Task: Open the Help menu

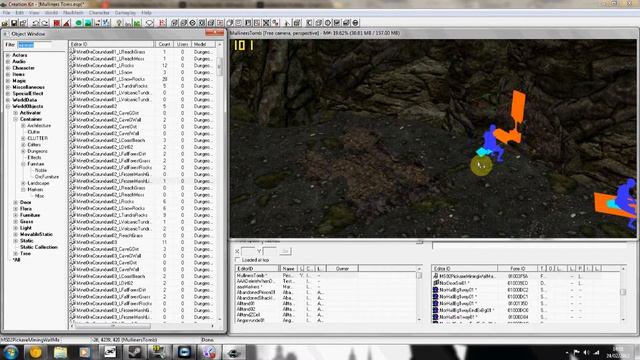Action: click(x=147, y=13)
